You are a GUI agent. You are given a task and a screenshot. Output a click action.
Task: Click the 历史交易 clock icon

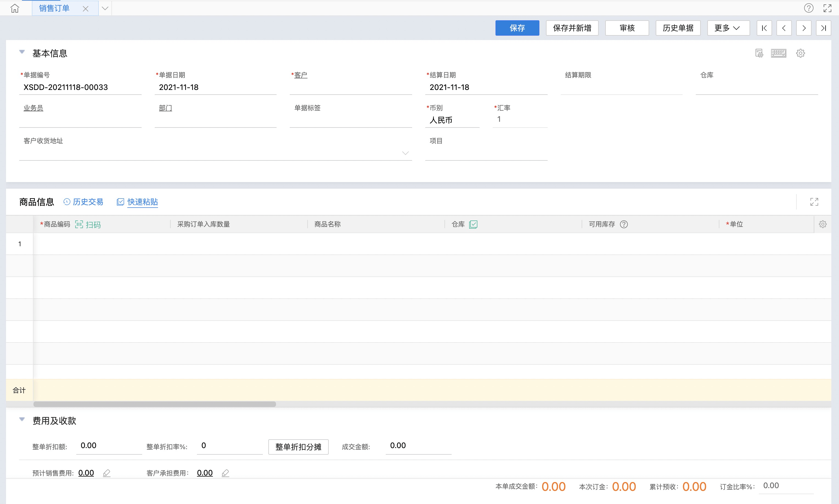pyautogui.click(x=67, y=202)
